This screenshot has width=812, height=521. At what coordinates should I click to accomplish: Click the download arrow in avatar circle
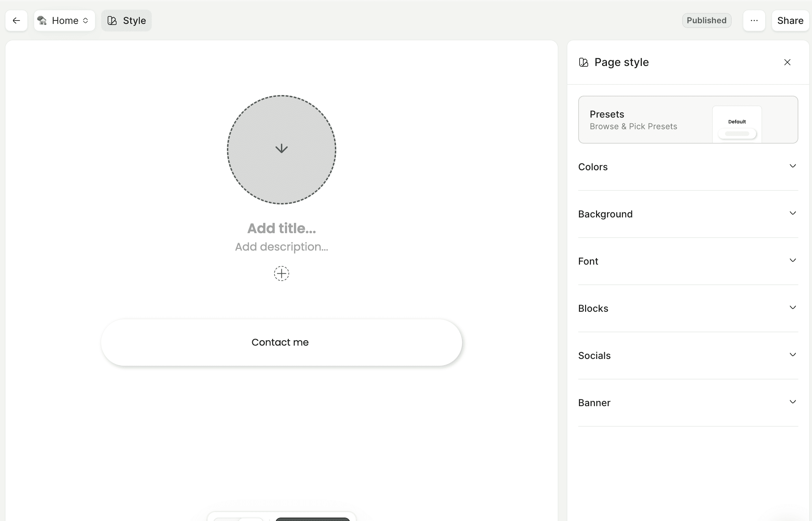tap(281, 149)
